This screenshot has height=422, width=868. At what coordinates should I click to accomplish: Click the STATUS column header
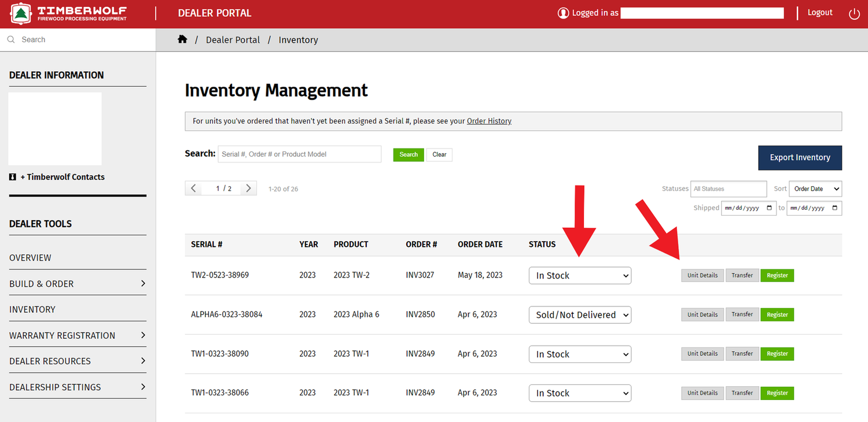coord(542,245)
